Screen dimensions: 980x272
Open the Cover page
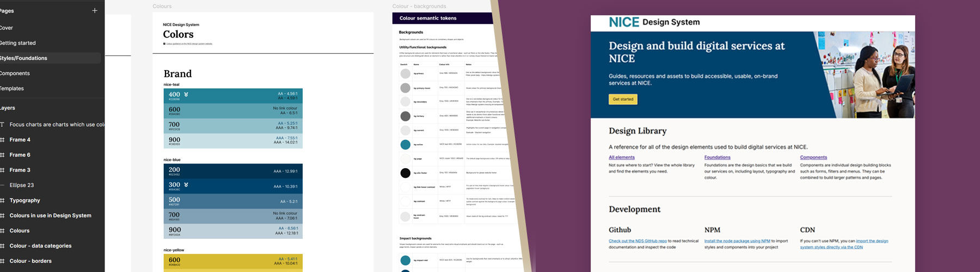(x=7, y=28)
